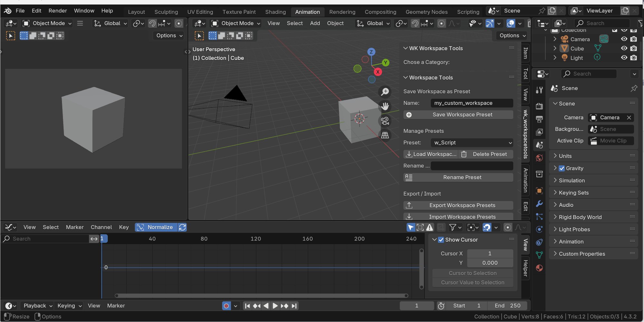The image size is (644, 322).
Task: Click the Cursor Y value slider
Action: 490,263
